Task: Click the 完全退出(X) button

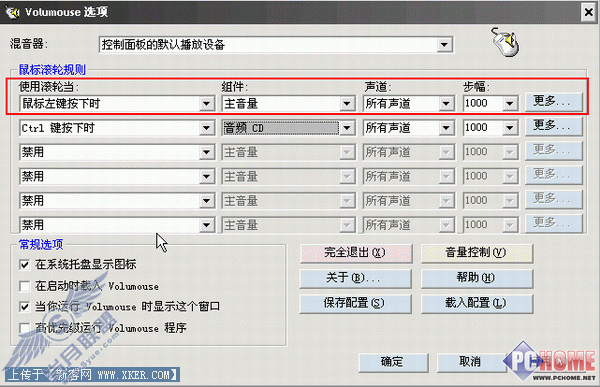Action: (356, 253)
